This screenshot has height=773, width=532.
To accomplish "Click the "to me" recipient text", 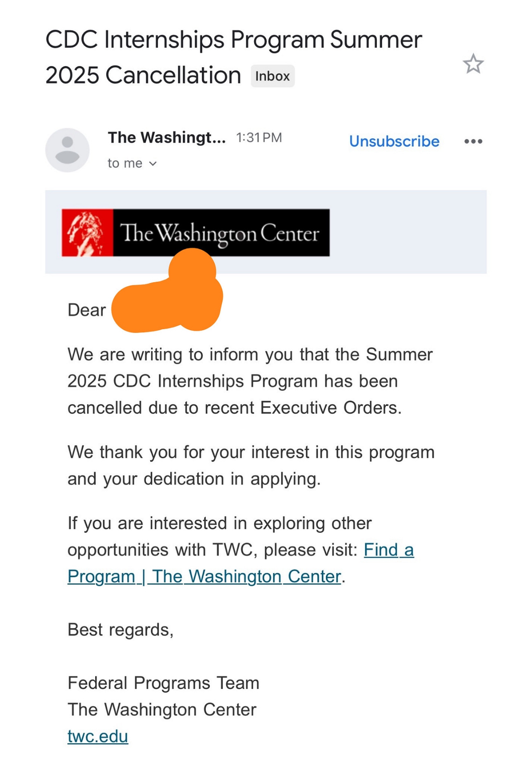I will [x=125, y=163].
